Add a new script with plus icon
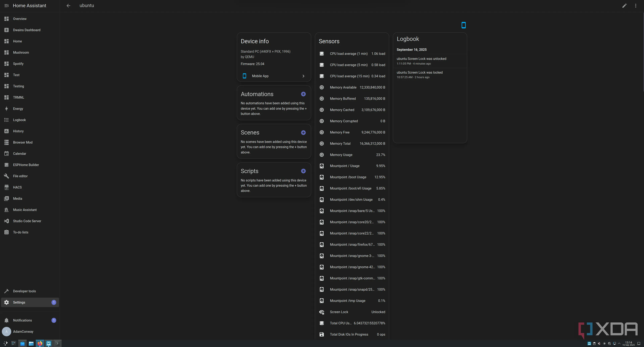 click(x=303, y=171)
